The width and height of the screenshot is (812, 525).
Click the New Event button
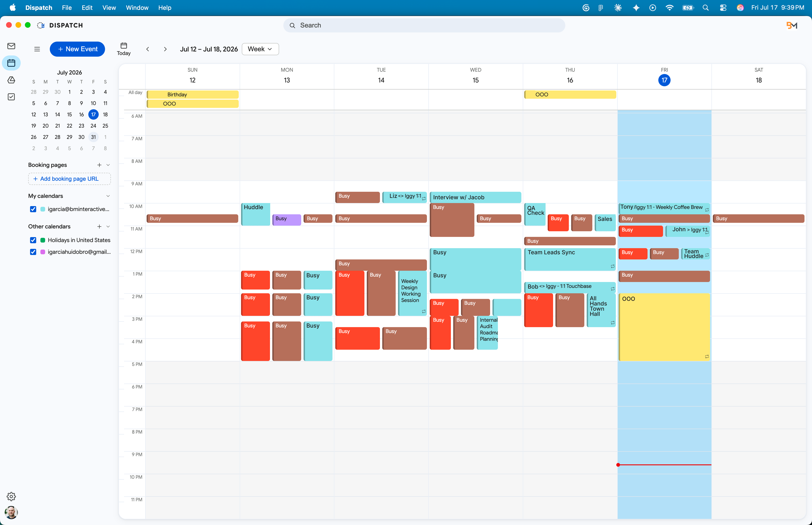tap(77, 49)
